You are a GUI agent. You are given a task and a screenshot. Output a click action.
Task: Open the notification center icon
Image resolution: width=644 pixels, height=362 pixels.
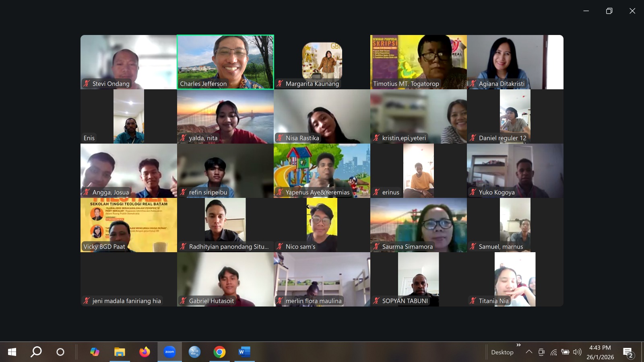(x=628, y=352)
